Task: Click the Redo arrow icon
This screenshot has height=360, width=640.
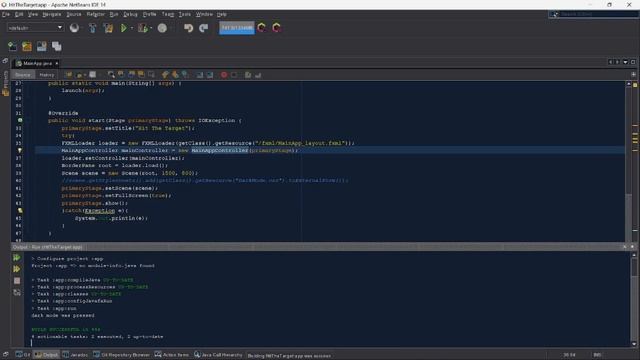Action: (204, 28)
